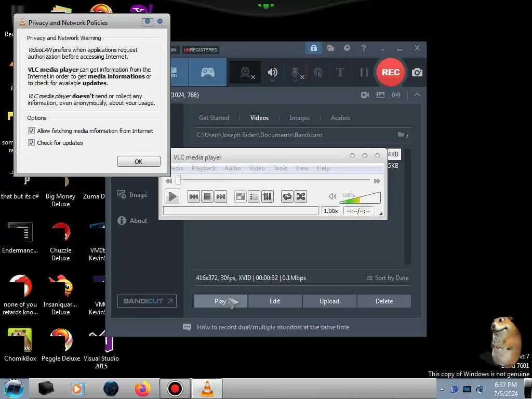
Task: Click the VLC 1.00x playback speed label
Action: point(331,211)
